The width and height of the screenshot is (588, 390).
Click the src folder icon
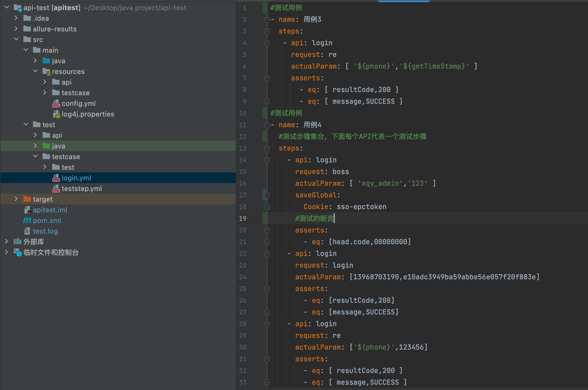(x=27, y=39)
